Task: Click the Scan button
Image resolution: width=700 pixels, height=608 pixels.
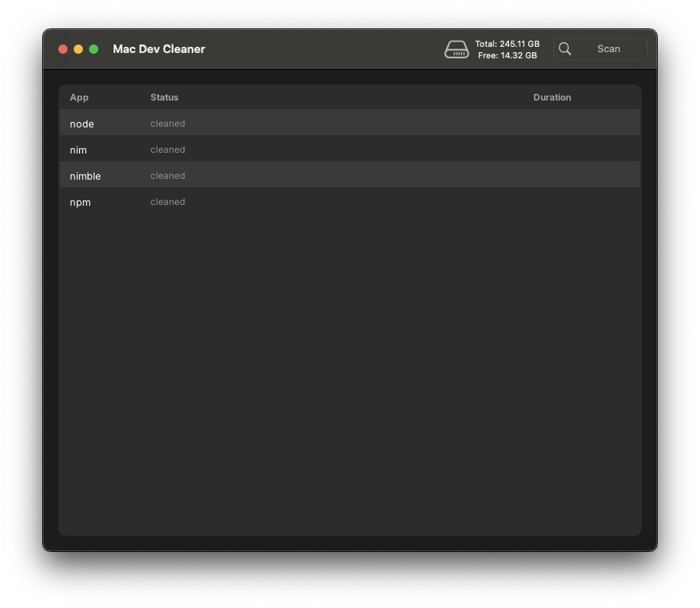Action: 609,48
